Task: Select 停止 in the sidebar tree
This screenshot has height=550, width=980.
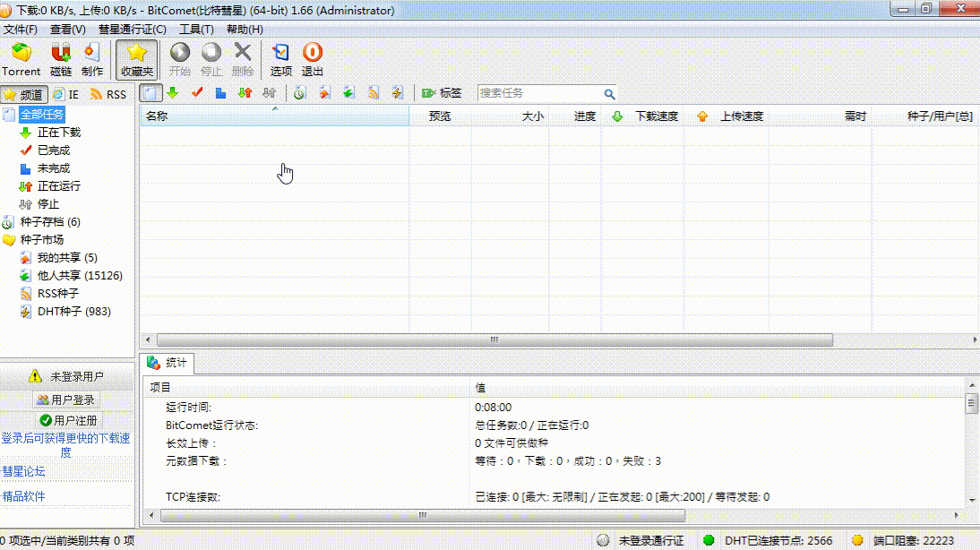Action: [x=48, y=204]
